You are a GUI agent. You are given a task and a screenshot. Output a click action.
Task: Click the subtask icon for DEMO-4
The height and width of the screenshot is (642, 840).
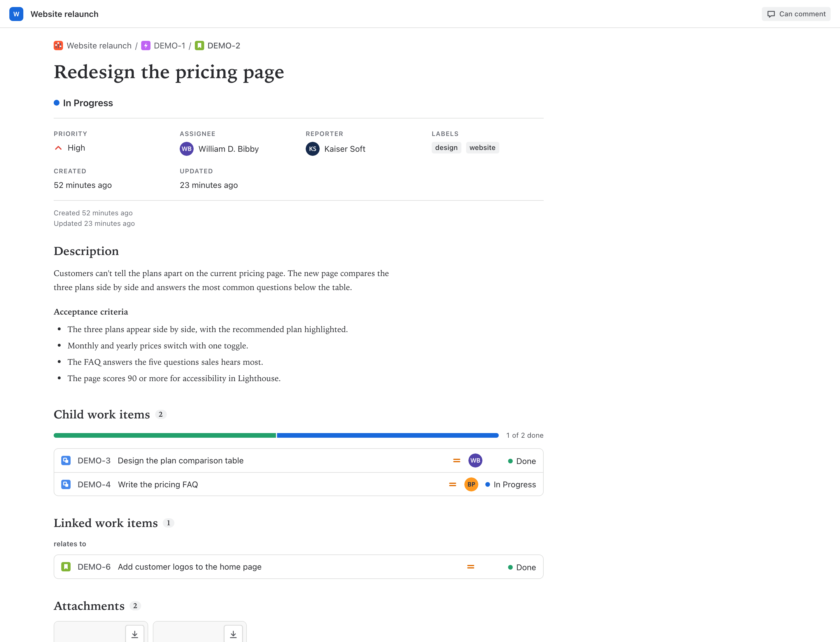click(66, 484)
